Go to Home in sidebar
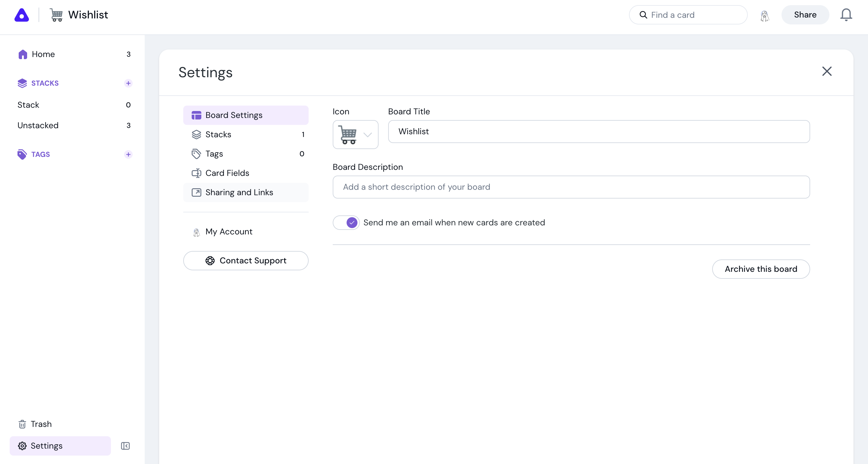 click(x=43, y=54)
